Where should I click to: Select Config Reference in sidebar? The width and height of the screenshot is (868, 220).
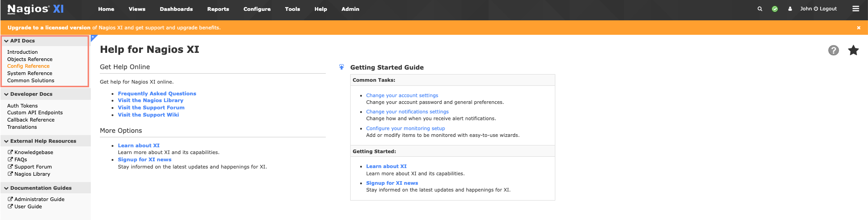(x=28, y=66)
